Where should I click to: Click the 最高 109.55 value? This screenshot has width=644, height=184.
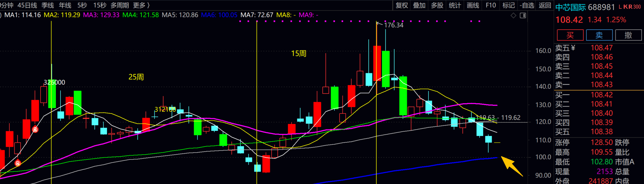coord(602,152)
